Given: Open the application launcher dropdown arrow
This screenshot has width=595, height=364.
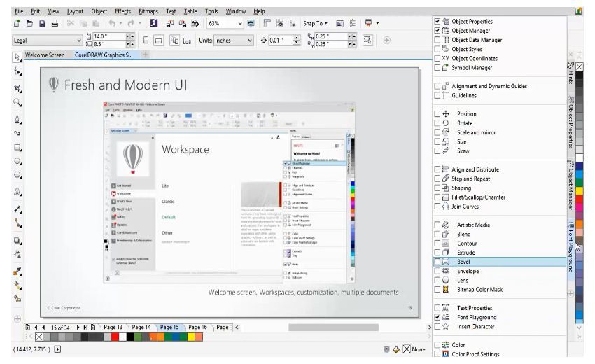Looking at the screenshot, I should (377, 24).
